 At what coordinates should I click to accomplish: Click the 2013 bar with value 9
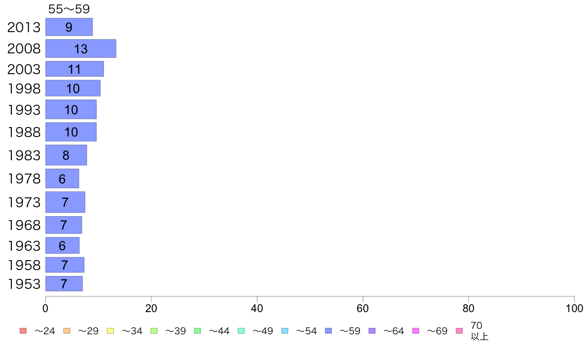(x=69, y=27)
